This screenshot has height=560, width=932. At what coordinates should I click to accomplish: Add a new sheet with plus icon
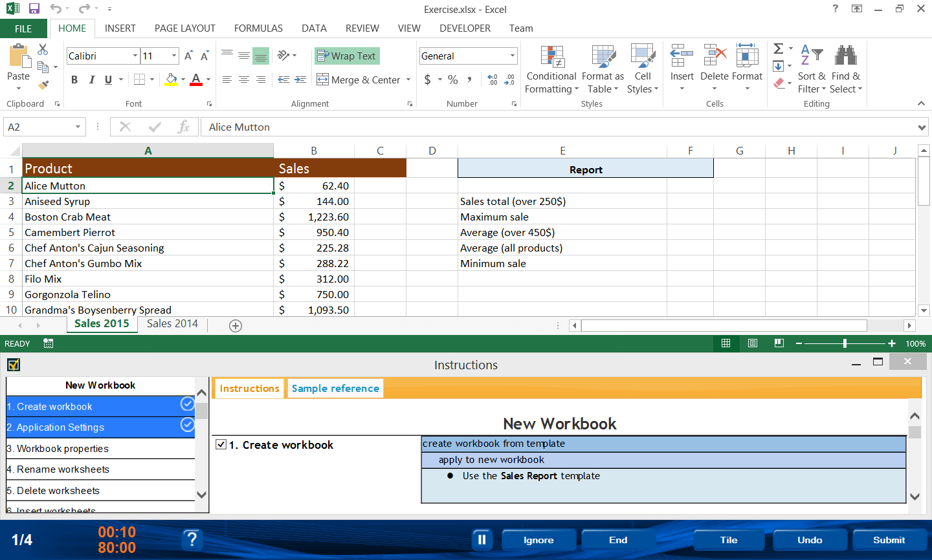point(236,326)
